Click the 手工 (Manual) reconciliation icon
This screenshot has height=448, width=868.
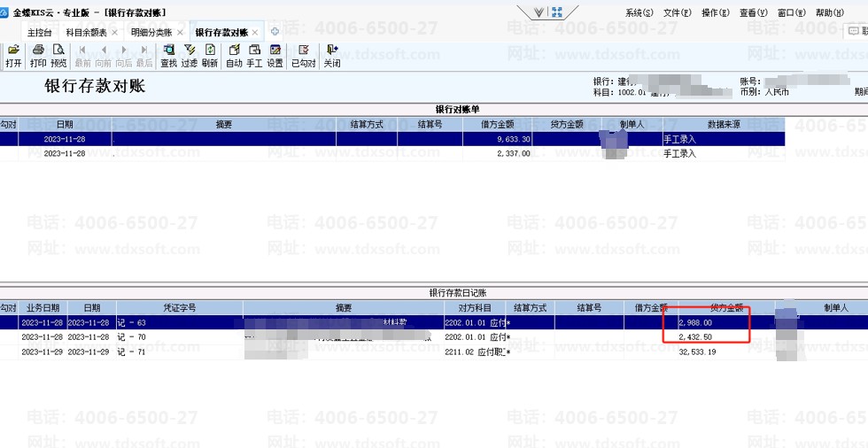click(254, 56)
